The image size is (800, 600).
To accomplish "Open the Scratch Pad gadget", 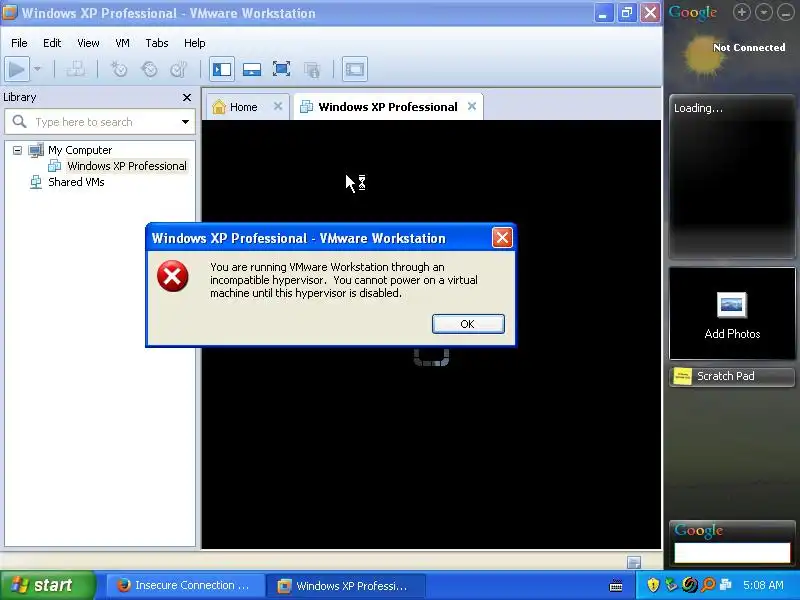I will 732,377.
